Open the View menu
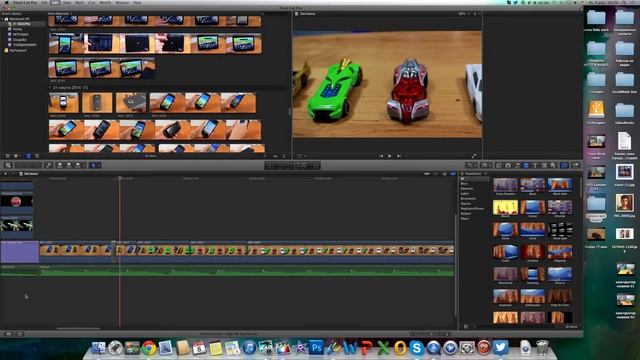Image resolution: width=640 pixels, height=360 pixels. pos(67,2)
